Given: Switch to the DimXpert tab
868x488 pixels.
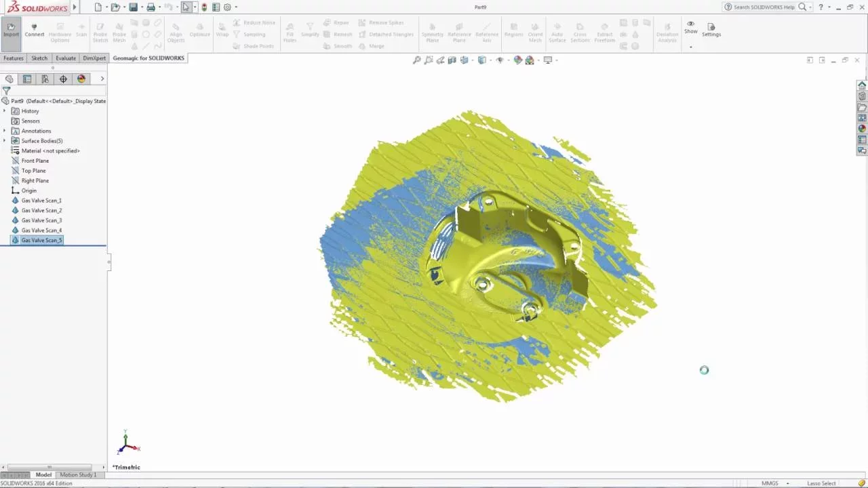Looking at the screenshot, I should [x=94, y=58].
